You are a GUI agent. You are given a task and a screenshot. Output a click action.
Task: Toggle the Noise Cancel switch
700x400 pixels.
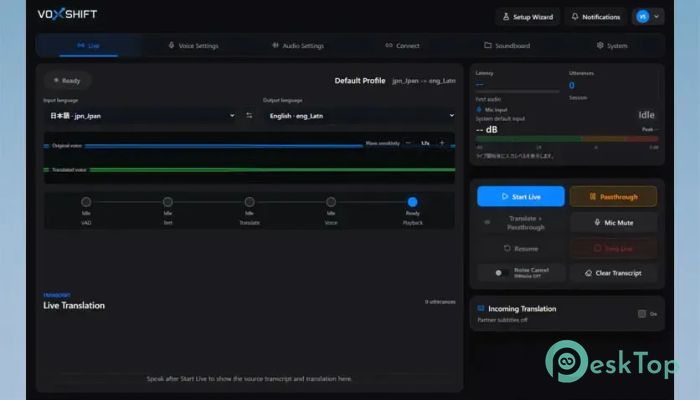click(x=501, y=273)
